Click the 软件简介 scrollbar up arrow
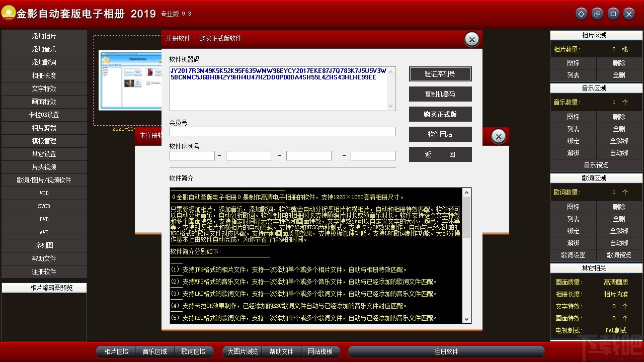 [466, 193]
